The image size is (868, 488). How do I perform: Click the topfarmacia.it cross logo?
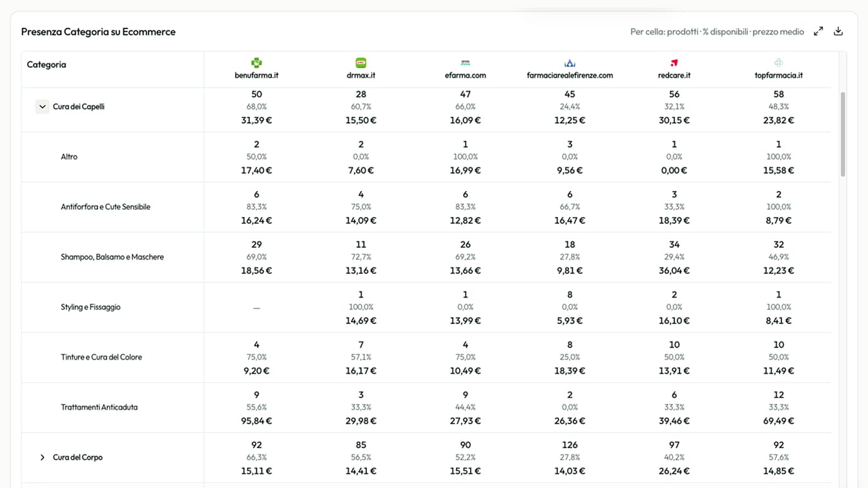tap(778, 63)
